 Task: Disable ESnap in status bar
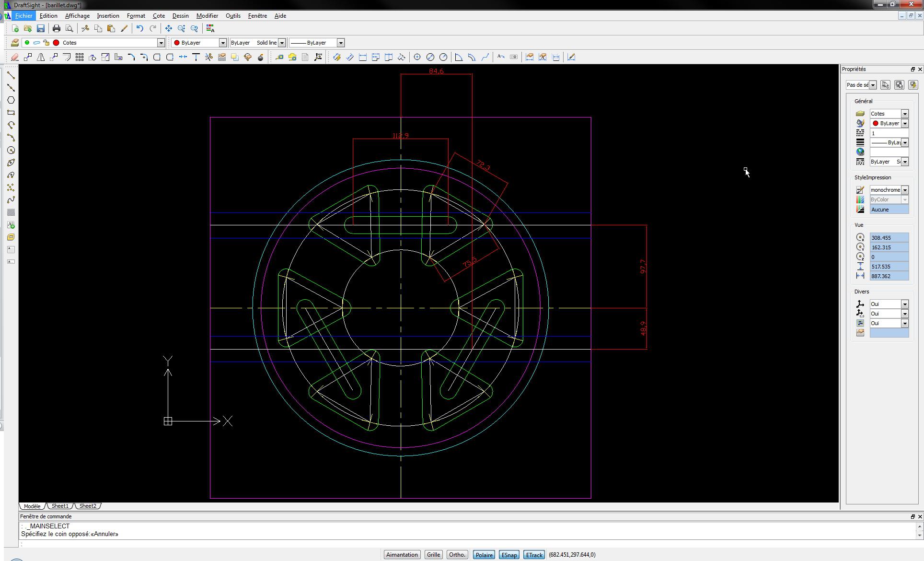[x=508, y=555]
